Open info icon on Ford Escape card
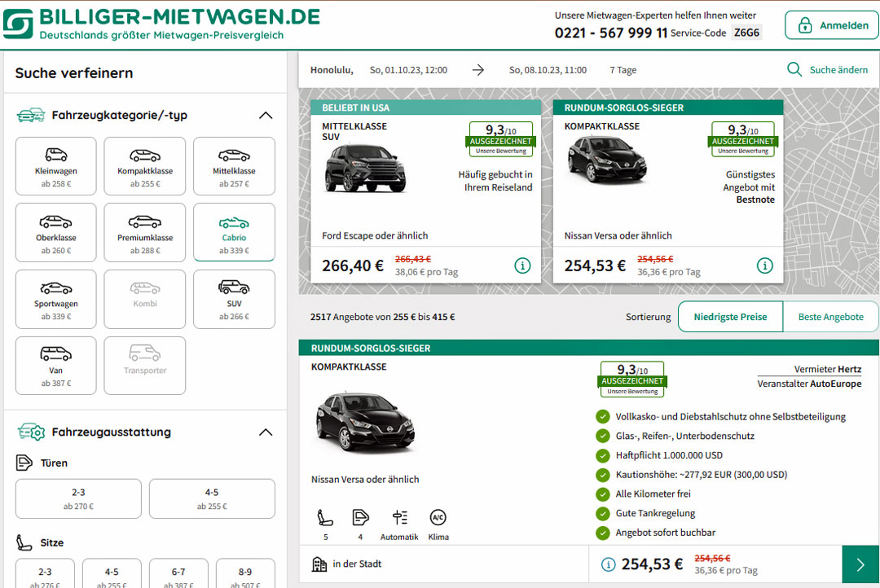This screenshot has width=880, height=588. click(x=522, y=265)
